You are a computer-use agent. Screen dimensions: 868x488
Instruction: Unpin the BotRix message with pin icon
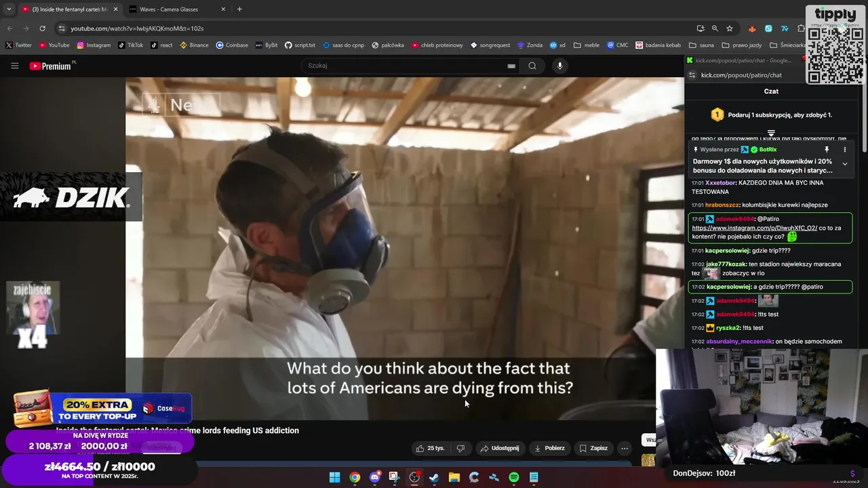point(827,150)
